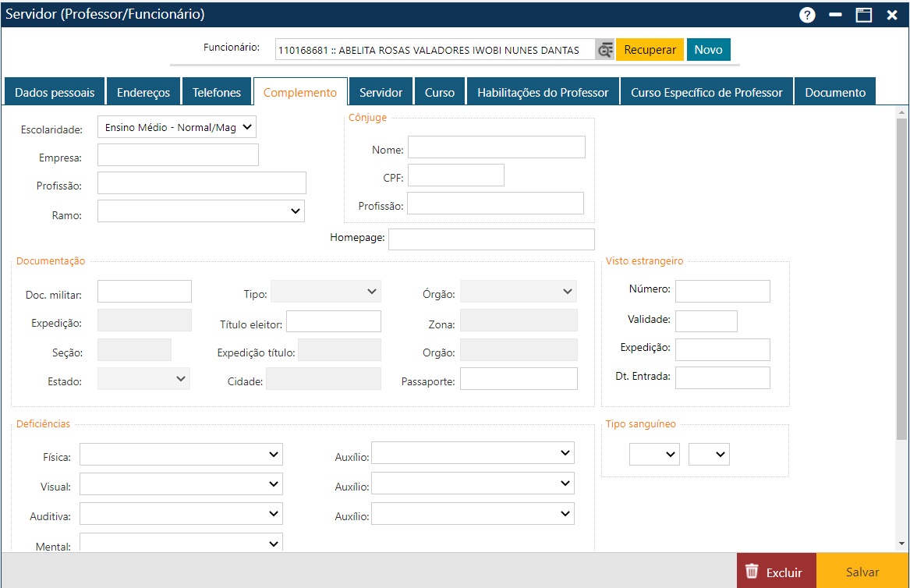The width and height of the screenshot is (910, 588).
Task: Click the Passaporte input field
Action: 519,379
